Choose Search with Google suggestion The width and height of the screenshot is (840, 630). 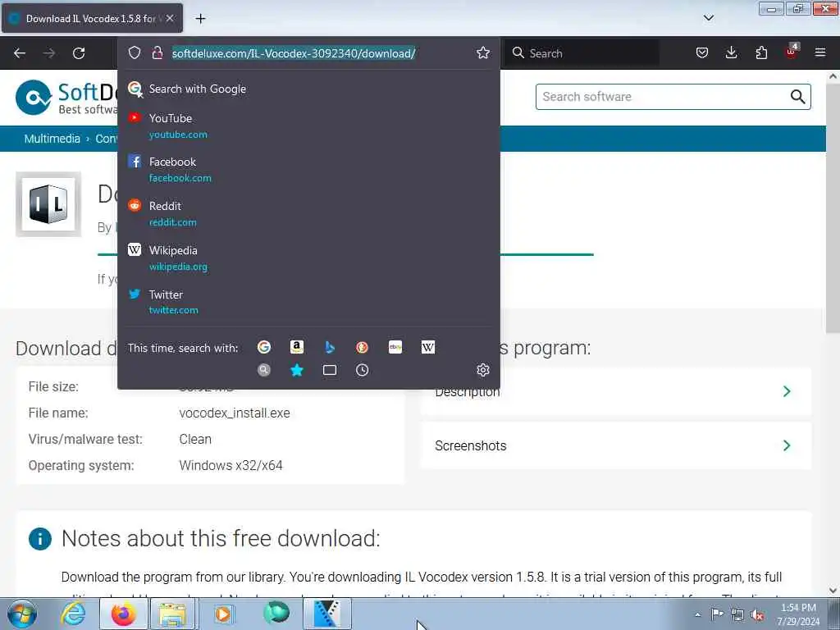[308, 89]
